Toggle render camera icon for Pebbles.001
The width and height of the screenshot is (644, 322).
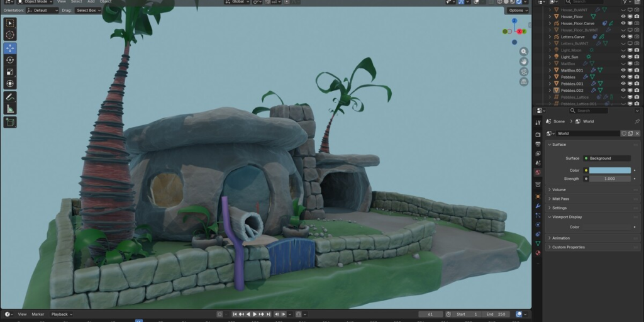[x=636, y=84]
